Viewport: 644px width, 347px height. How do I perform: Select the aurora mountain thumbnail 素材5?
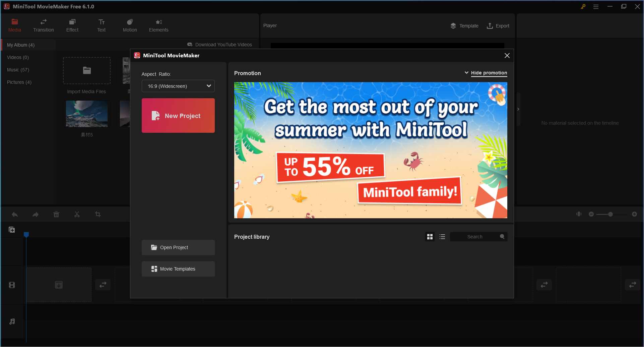tap(87, 114)
